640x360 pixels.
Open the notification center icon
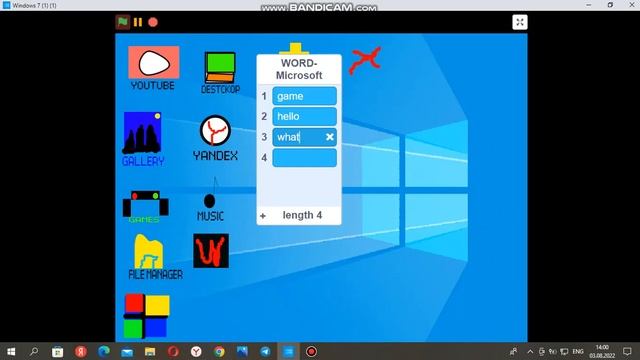pos(627,351)
